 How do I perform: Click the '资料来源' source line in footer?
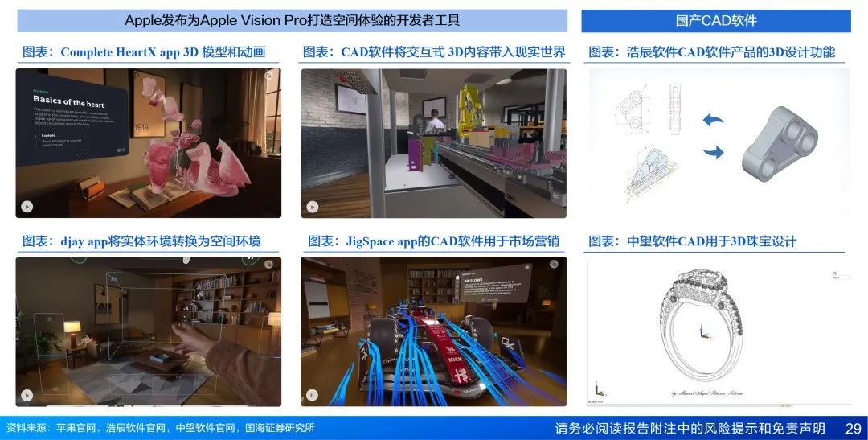coord(161,428)
